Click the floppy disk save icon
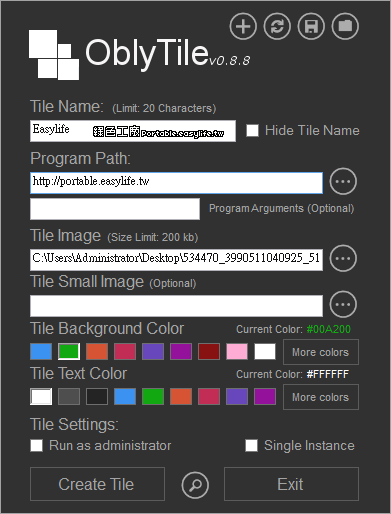 click(311, 26)
